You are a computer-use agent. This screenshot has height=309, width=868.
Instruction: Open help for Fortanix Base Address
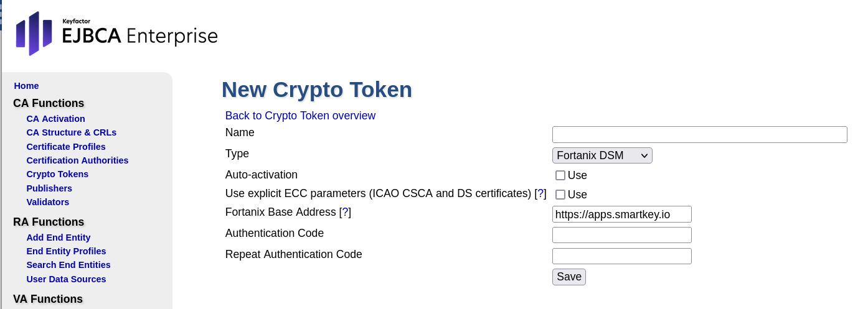pyautogui.click(x=345, y=212)
